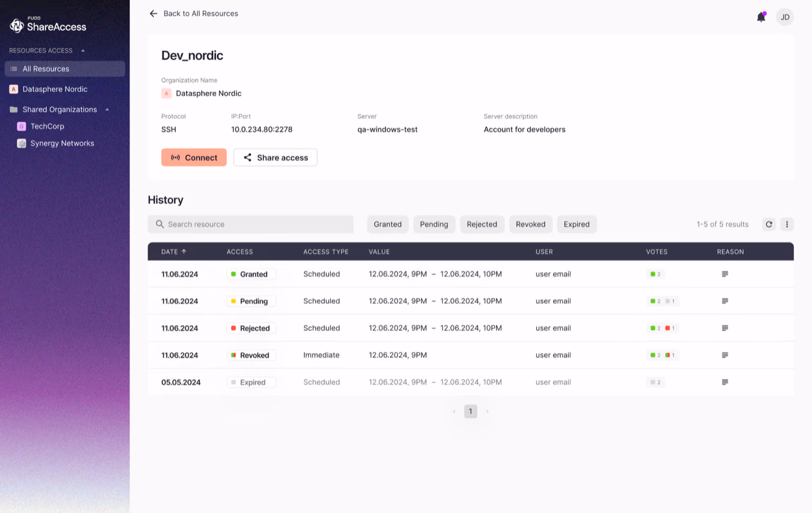
Task: Open TechCorp shared organization
Action: click(x=47, y=126)
